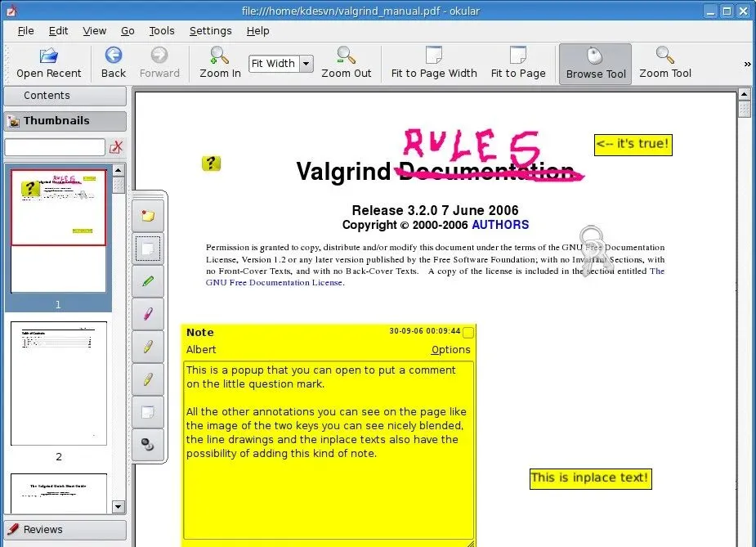Click the thumbnail list scroll down arrow
Viewport: 756px width, 547px height.
[119, 506]
